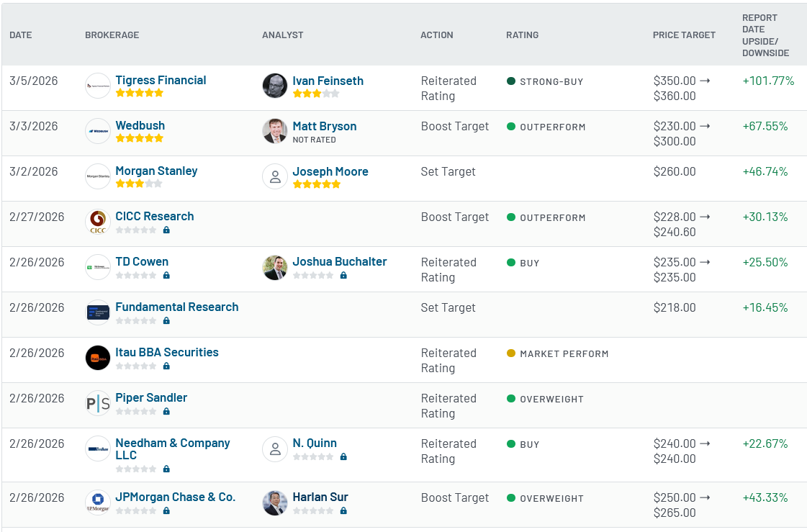Click Joseph Moore's placeholder avatar icon
Image resolution: width=807 pixels, height=532 pixels.
pyautogui.click(x=275, y=176)
